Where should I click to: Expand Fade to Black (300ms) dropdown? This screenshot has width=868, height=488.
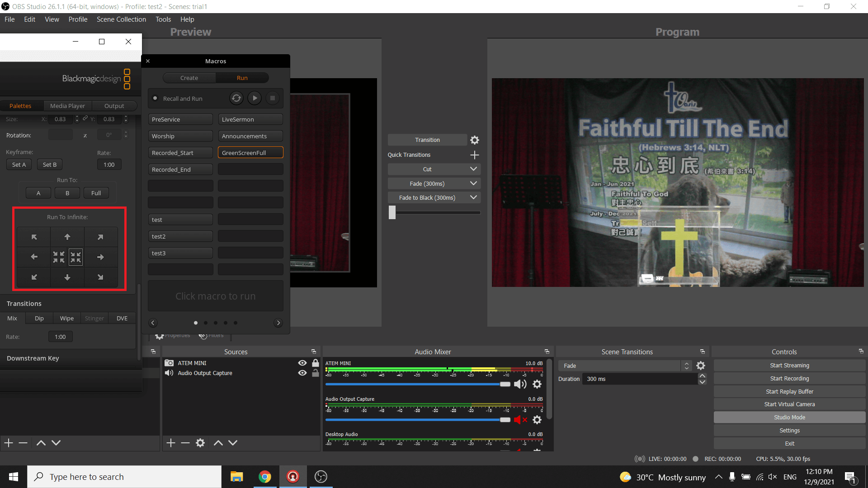coord(473,197)
